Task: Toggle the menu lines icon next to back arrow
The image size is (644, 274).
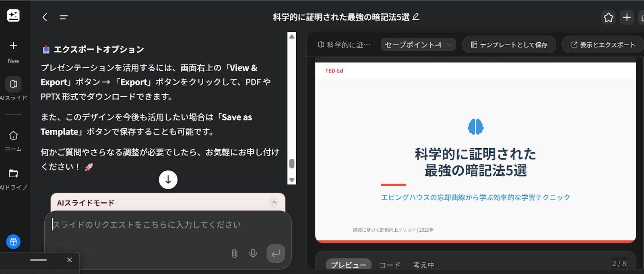Action: [x=64, y=17]
